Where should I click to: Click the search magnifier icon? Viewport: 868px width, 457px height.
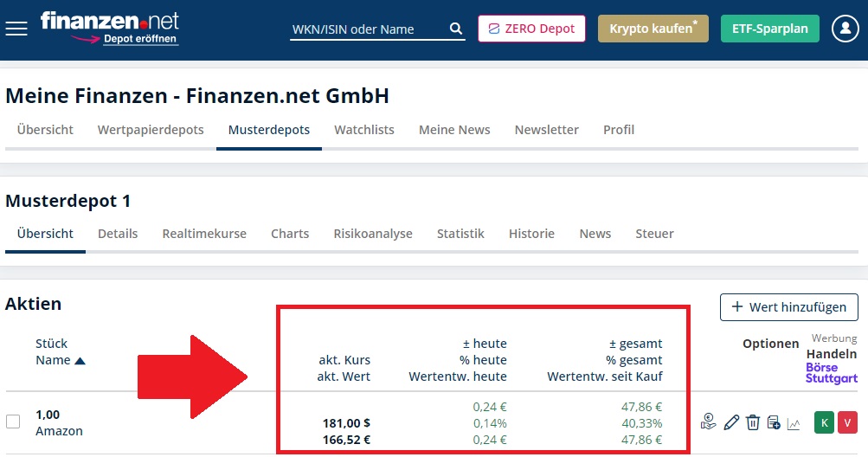click(455, 29)
